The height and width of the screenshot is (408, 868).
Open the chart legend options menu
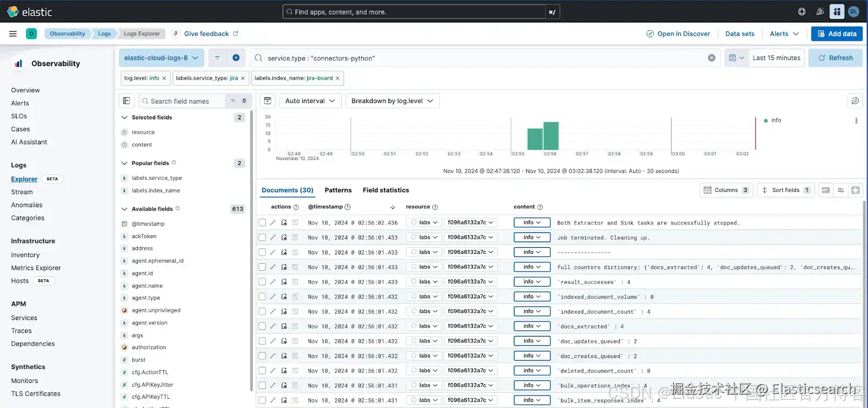[856, 121]
